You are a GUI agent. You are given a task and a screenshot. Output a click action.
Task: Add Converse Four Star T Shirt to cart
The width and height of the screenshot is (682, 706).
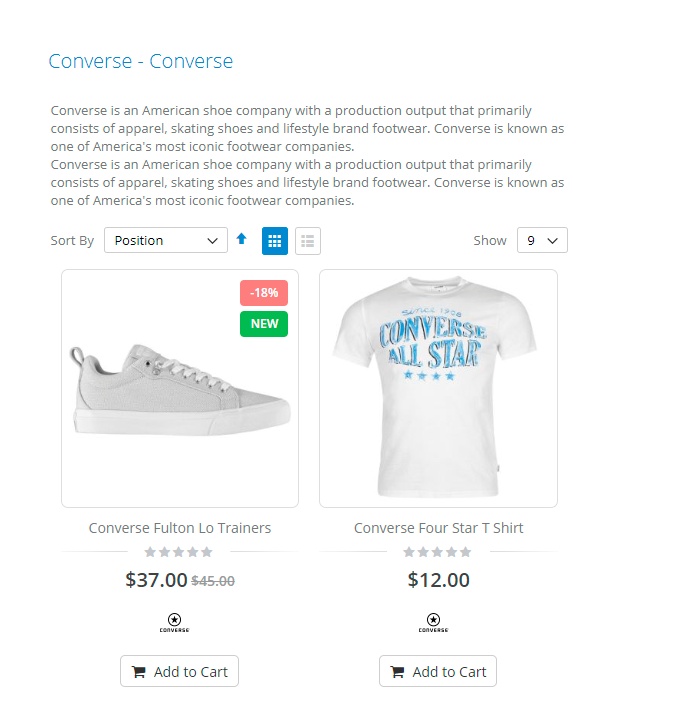coord(438,672)
